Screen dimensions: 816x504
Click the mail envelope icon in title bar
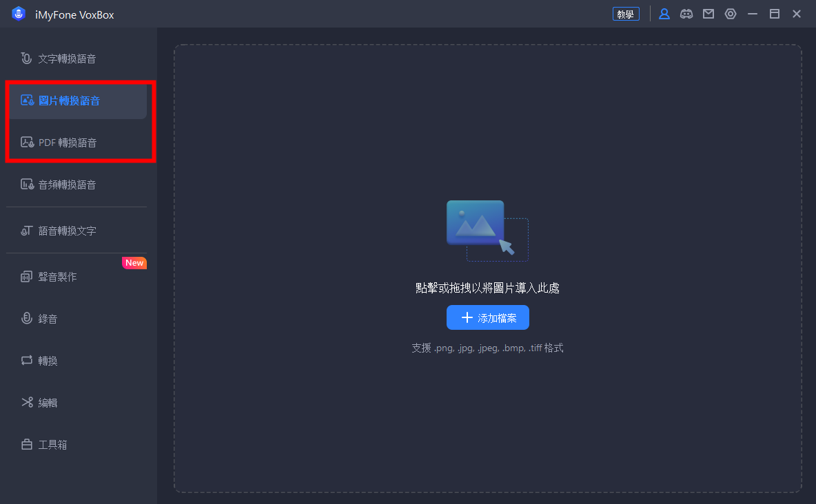(x=708, y=14)
